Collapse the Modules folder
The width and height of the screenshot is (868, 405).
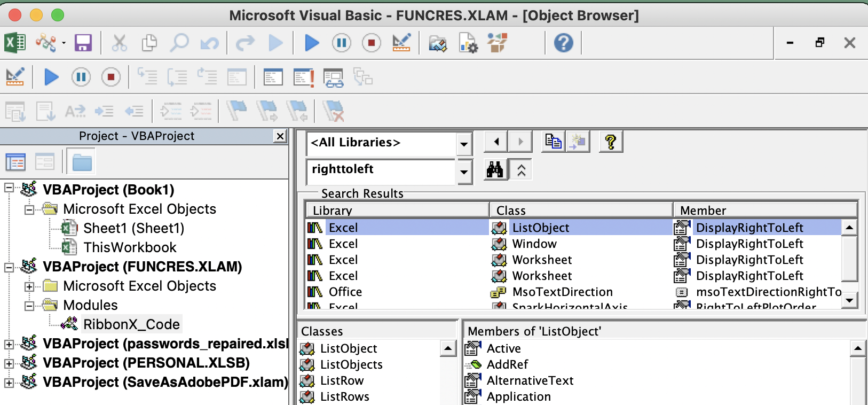click(x=29, y=306)
